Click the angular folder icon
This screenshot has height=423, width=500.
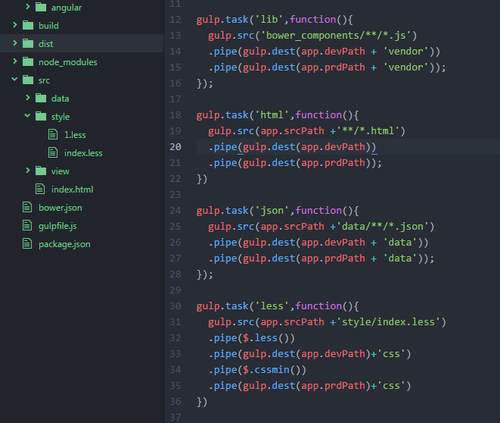pos(41,7)
